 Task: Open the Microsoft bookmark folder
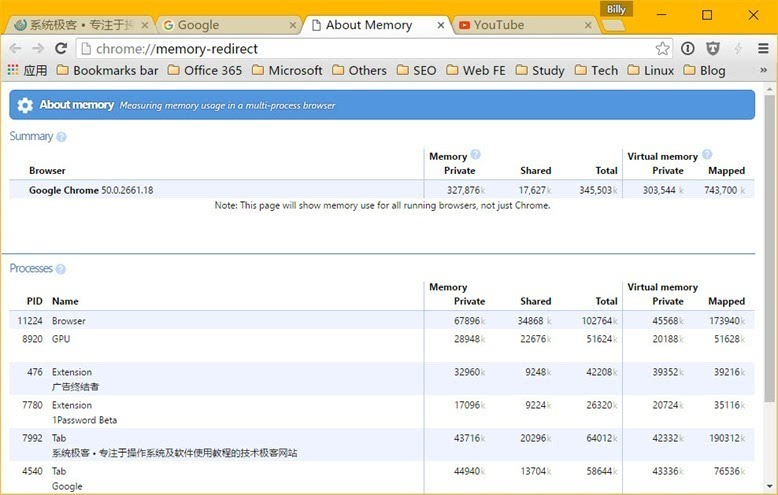tap(287, 70)
